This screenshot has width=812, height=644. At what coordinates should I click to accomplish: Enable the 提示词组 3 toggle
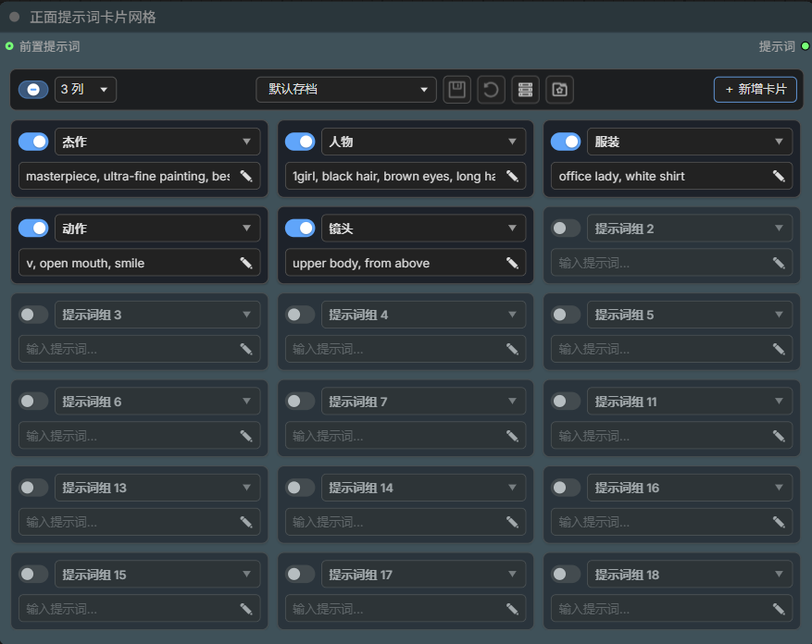(x=33, y=315)
